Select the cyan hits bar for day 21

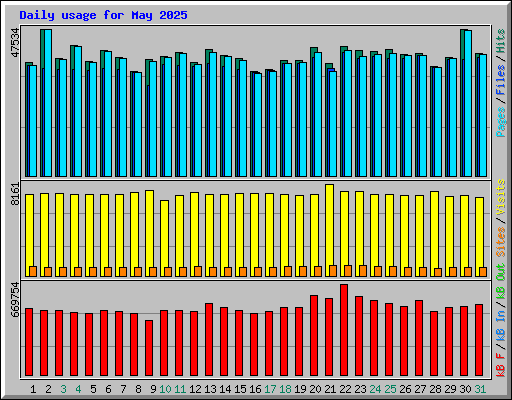(x=333, y=124)
